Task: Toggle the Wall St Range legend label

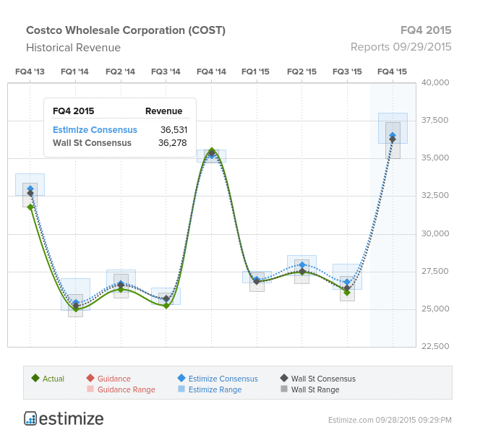Action: (x=315, y=389)
